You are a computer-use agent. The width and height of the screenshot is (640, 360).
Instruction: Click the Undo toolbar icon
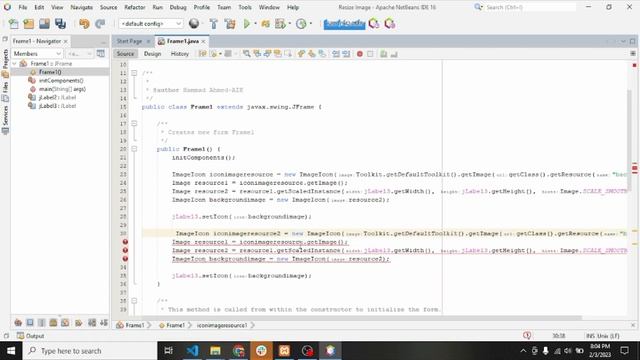[x=84, y=24]
